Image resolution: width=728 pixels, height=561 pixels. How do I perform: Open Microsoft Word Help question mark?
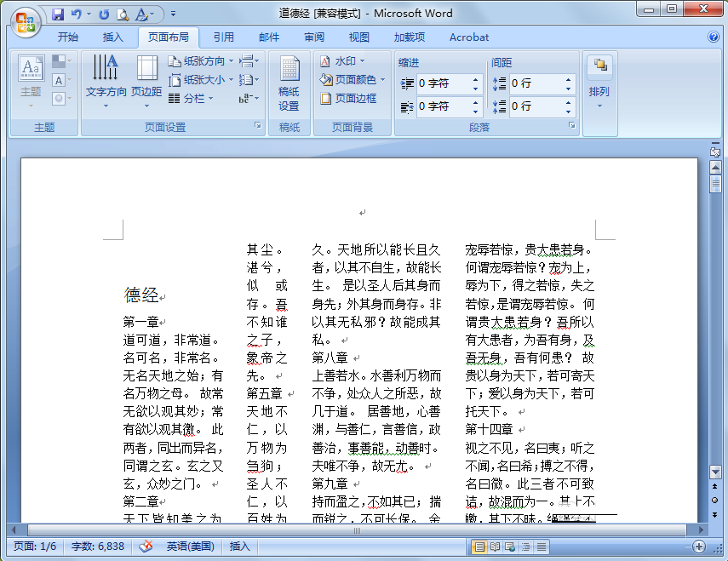pos(714,37)
